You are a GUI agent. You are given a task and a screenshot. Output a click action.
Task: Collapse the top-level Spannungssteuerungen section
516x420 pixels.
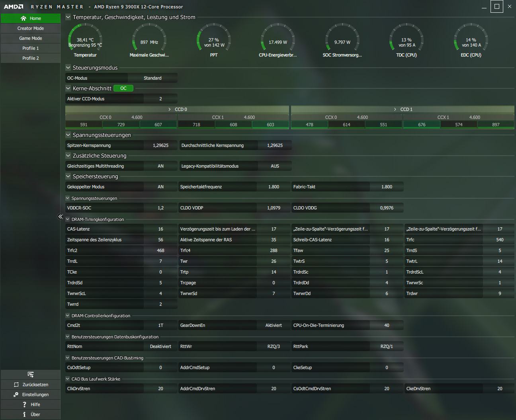click(68, 135)
